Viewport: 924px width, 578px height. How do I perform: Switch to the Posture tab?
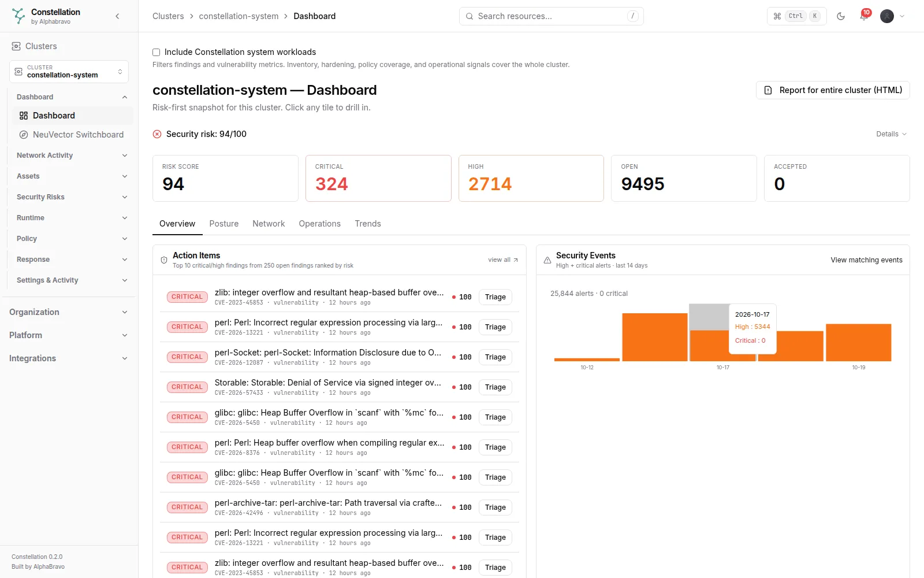(224, 224)
